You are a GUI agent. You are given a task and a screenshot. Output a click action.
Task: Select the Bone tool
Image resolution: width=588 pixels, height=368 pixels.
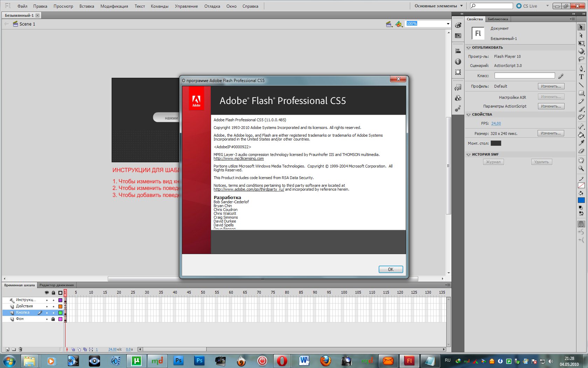tap(581, 126)
